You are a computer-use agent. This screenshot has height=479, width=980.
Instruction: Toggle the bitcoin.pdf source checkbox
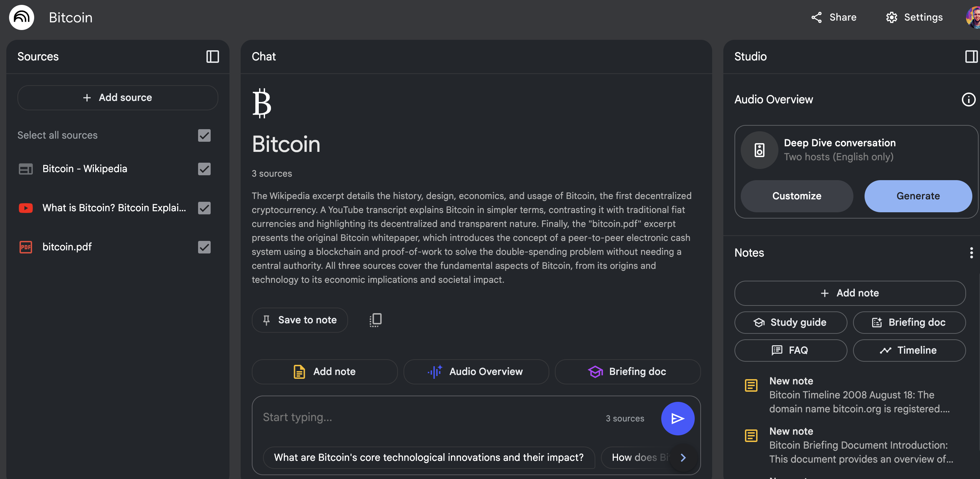(x=204, y=247)
